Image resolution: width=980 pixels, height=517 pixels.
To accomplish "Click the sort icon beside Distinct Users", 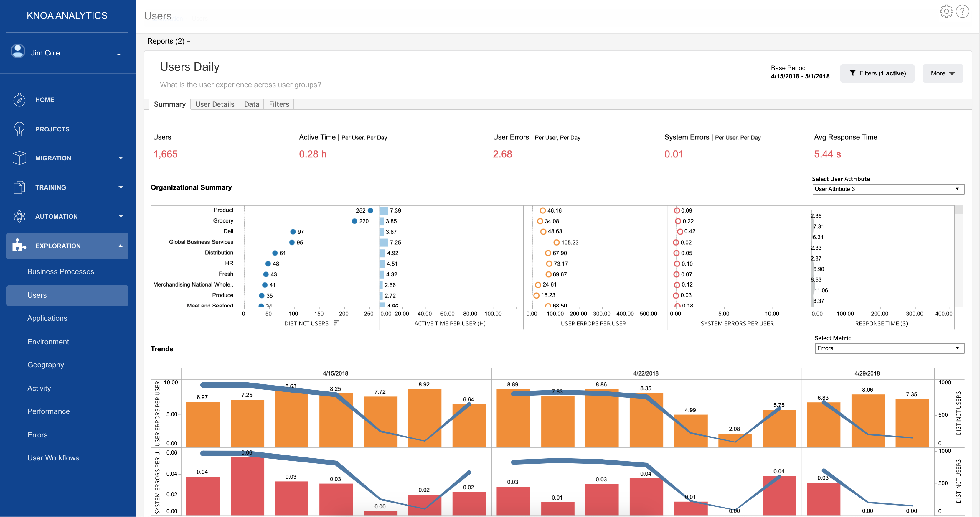I will (336, 323).
